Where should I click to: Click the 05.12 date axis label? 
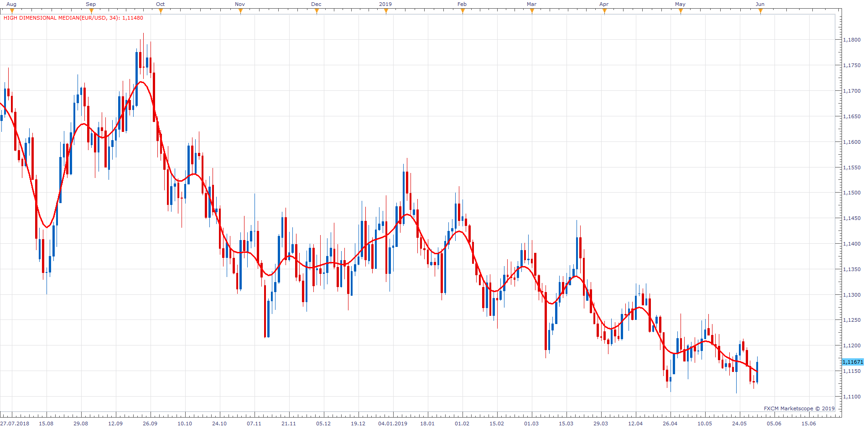[x=323, y=424]
